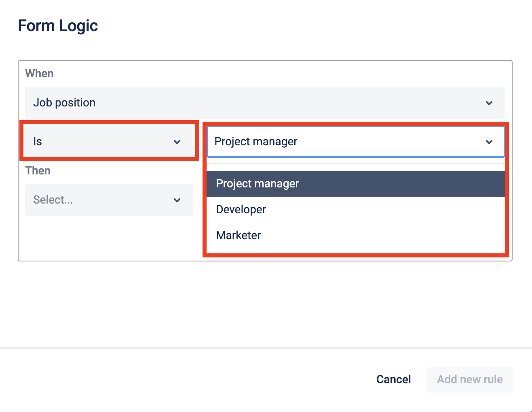Click empty space below the Select... dropdown

[x=109, y=239]
